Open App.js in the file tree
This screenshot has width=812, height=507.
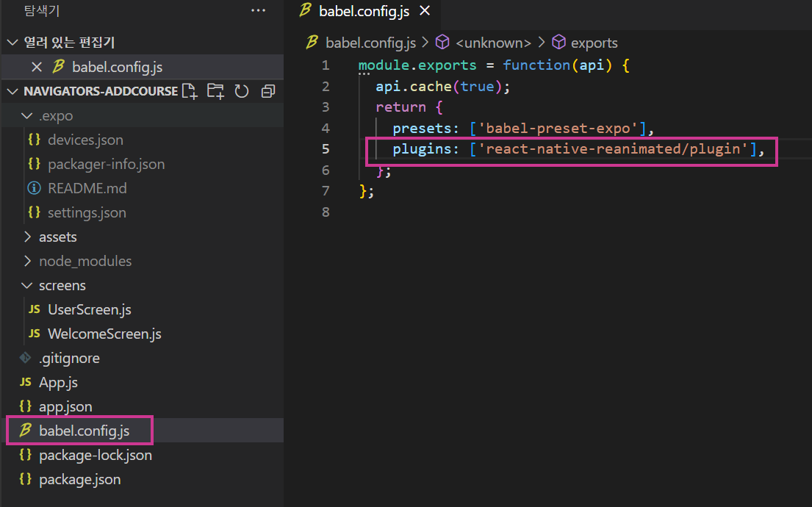click(59, 383)
